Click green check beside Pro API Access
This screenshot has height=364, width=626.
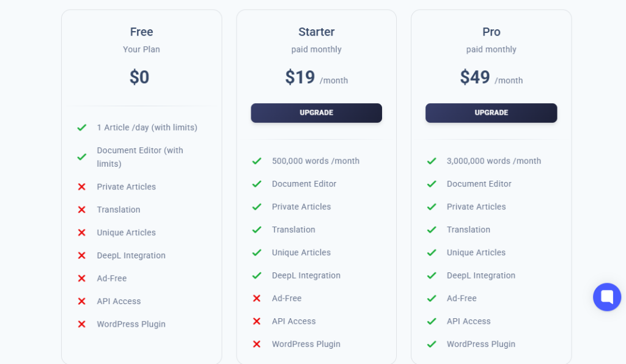[x=432, y=321]
